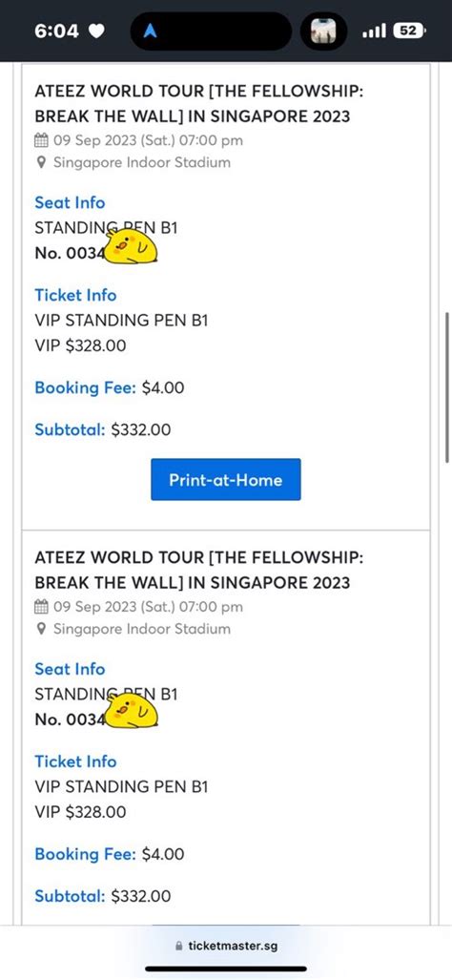Select the second ticket's Ticket Info heading
The height and width of the screenshot is (980, 452).
click(x=75, y=761)
